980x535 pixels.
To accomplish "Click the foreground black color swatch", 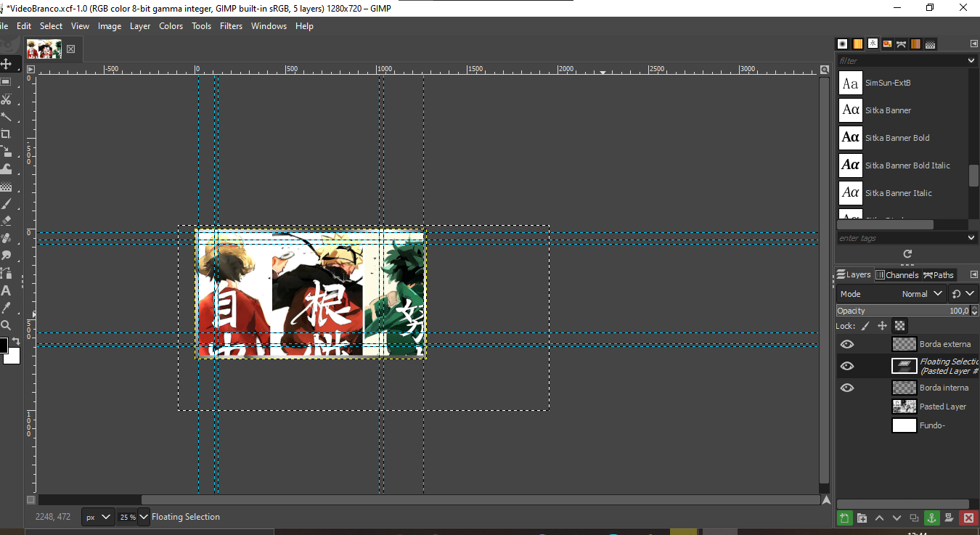I will (x=4, y=345).
